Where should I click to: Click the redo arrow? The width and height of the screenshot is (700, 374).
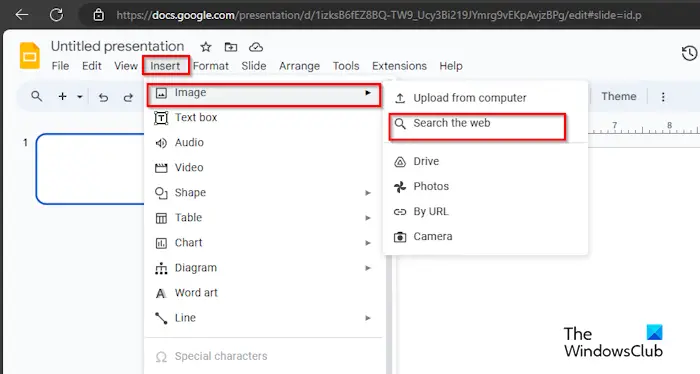[128, 97]
